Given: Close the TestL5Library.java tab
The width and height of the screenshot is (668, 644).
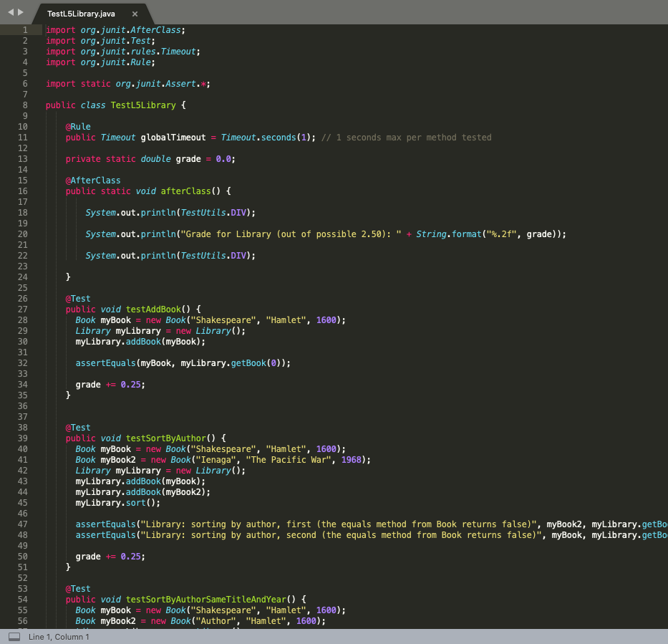Looking at the screenshot, I should [x=135, y=14].
